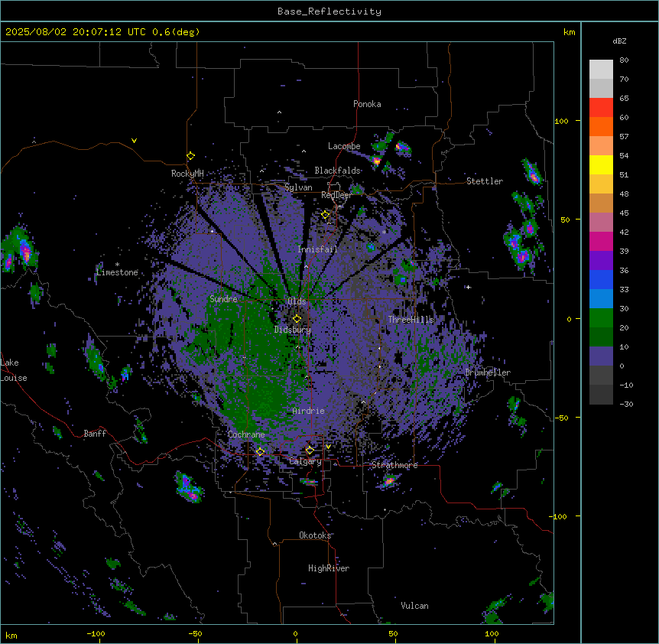Click the Calgary city label
This screenshot has width=659, height=644.
[306, 461]
